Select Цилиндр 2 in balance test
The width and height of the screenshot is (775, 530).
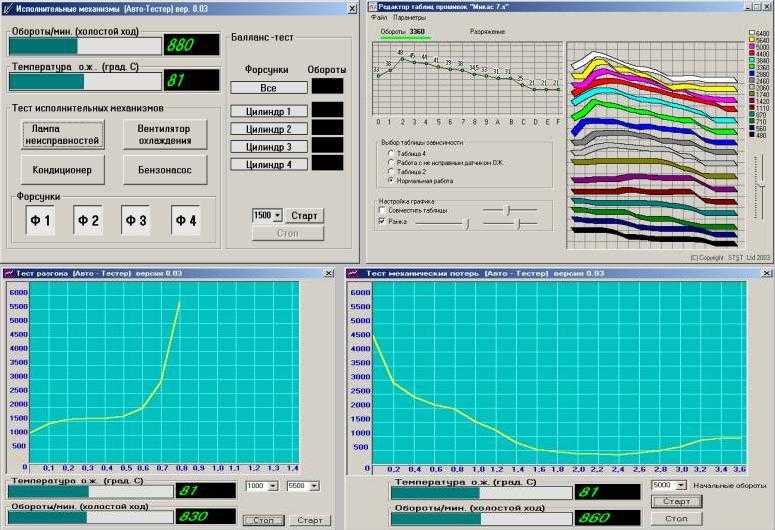[268, 129]
